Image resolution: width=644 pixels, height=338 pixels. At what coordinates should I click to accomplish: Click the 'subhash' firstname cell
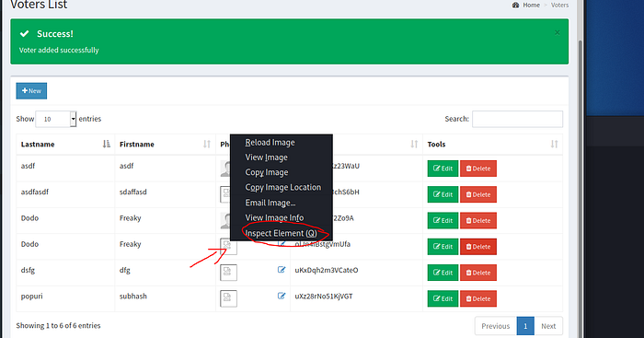click(133, 296)
